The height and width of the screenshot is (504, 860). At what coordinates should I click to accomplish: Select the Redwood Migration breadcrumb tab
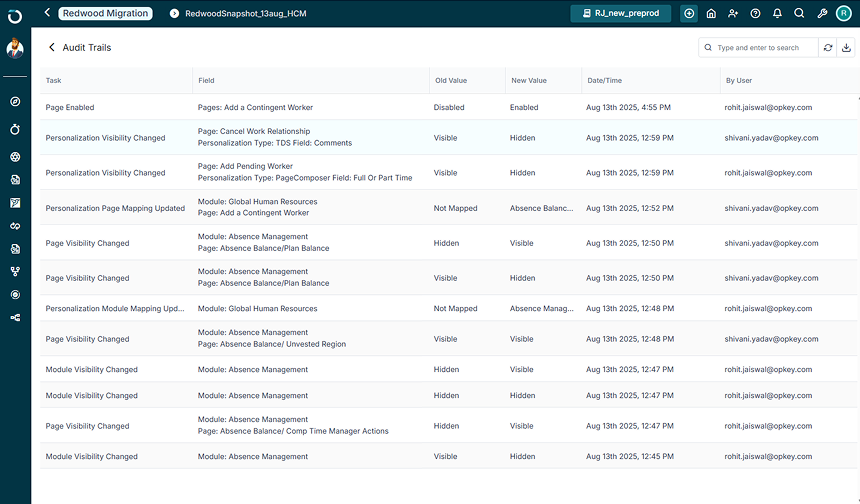105,13
